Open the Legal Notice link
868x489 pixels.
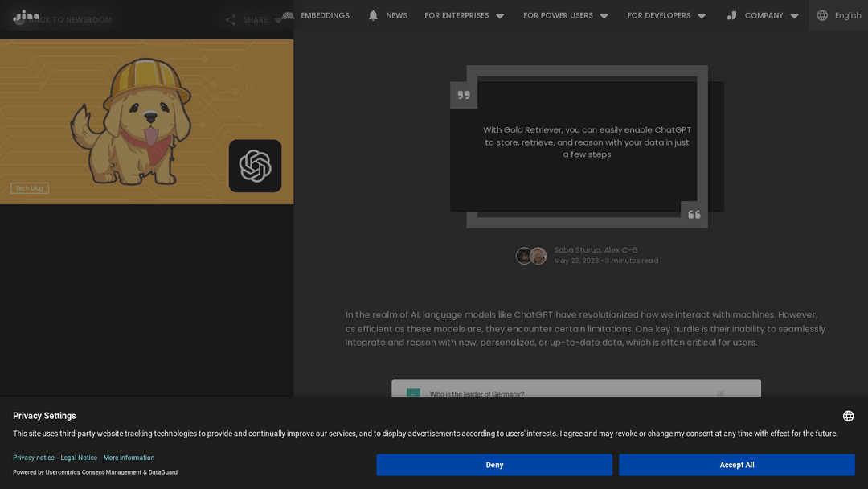click(79, 458)
